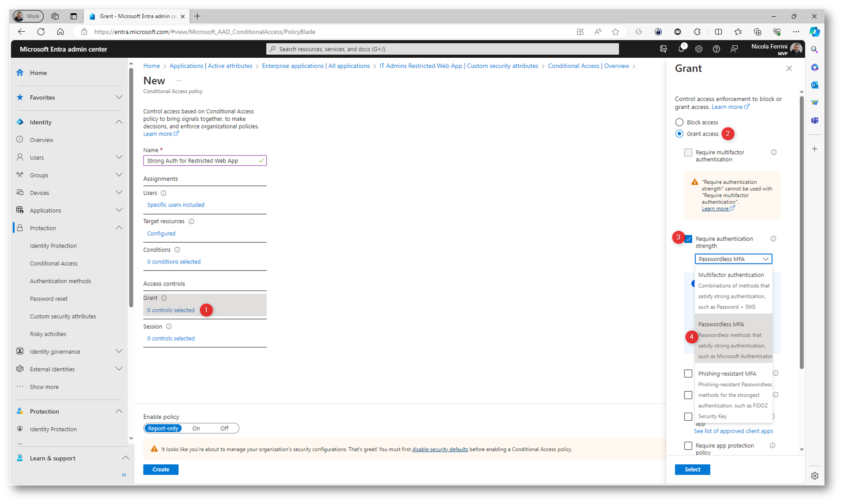
Task: Open Teams from the Edge sidebar
Action: [814, 120]
